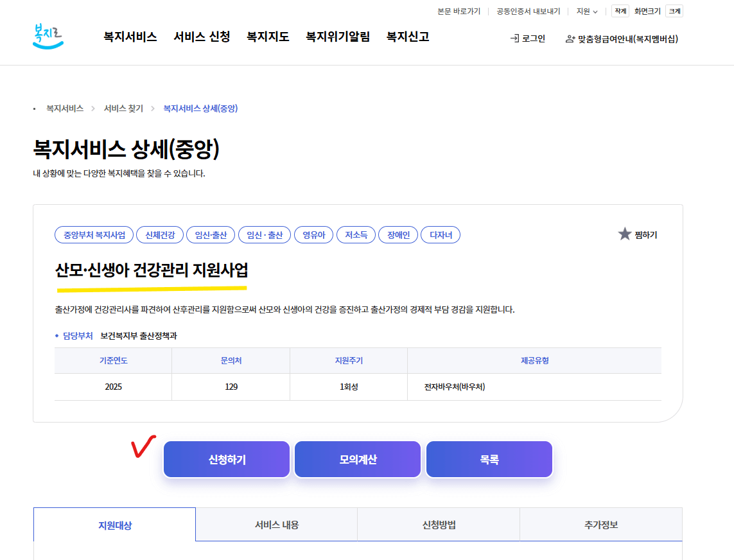Screen dimensions: 734x560
Task: Select the 저소득 category chip
Action: point(356,234)
